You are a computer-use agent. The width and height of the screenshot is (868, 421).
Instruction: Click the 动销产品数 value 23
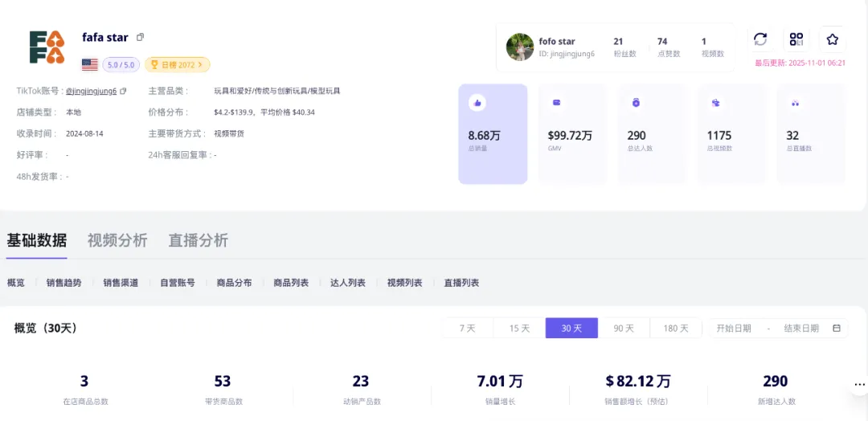pos(361,381)
